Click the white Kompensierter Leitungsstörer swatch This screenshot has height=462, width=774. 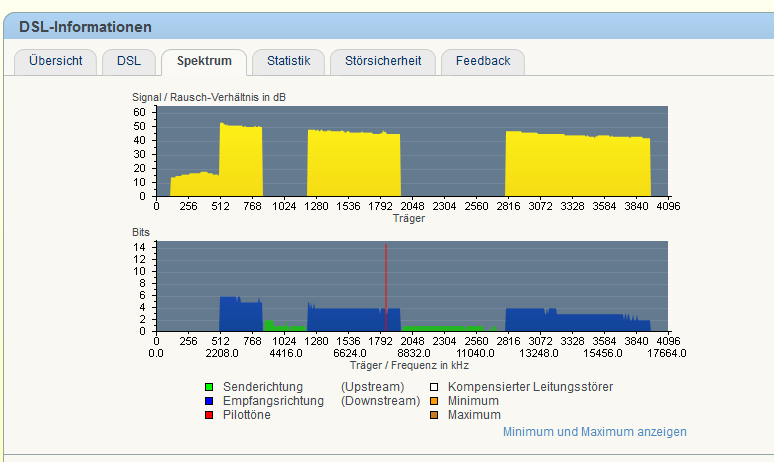pyautogui.click(x=434, y=387)
